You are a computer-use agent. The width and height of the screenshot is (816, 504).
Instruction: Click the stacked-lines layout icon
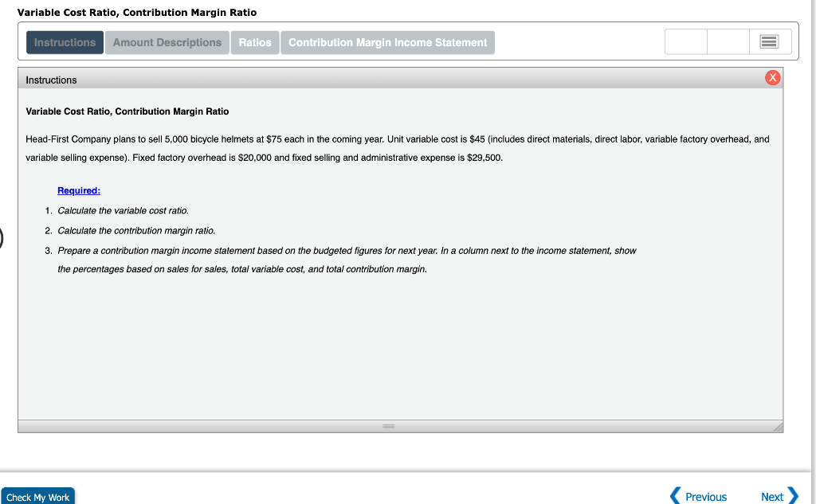click(x=769, y=41)
